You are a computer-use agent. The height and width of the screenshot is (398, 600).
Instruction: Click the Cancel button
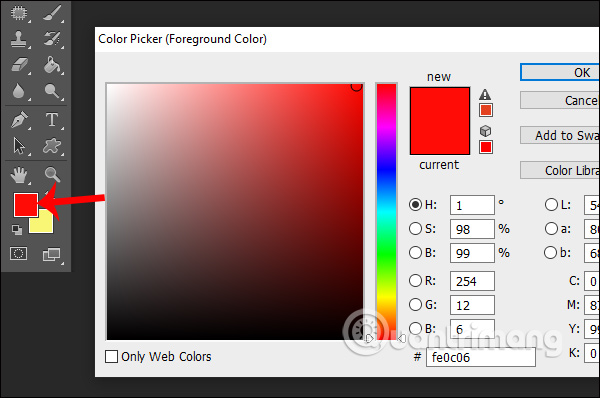click(560, 100)
